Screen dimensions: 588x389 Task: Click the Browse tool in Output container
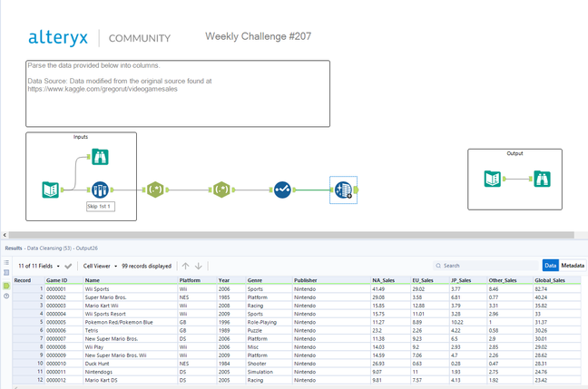pos(543,179)
